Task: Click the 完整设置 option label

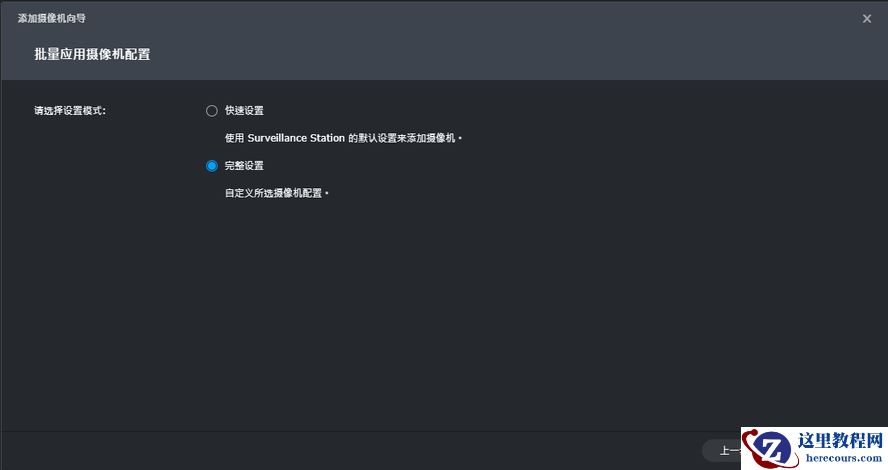Action: [244, 166]
